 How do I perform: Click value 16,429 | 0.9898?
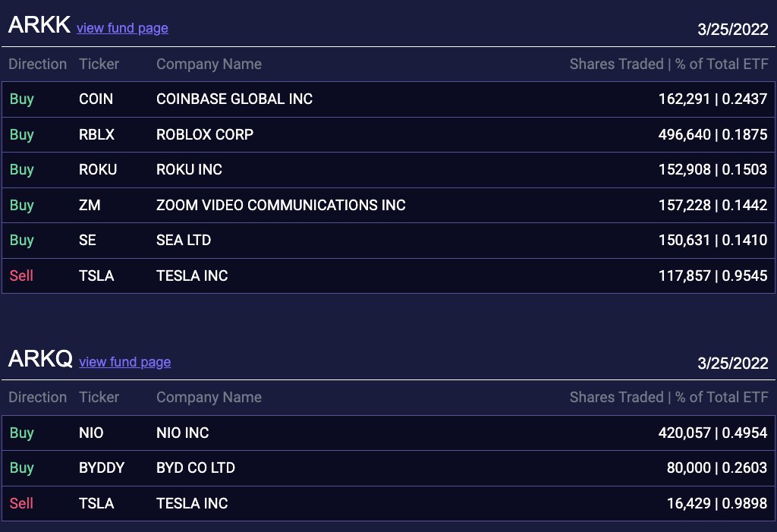[x=716, y=503]
